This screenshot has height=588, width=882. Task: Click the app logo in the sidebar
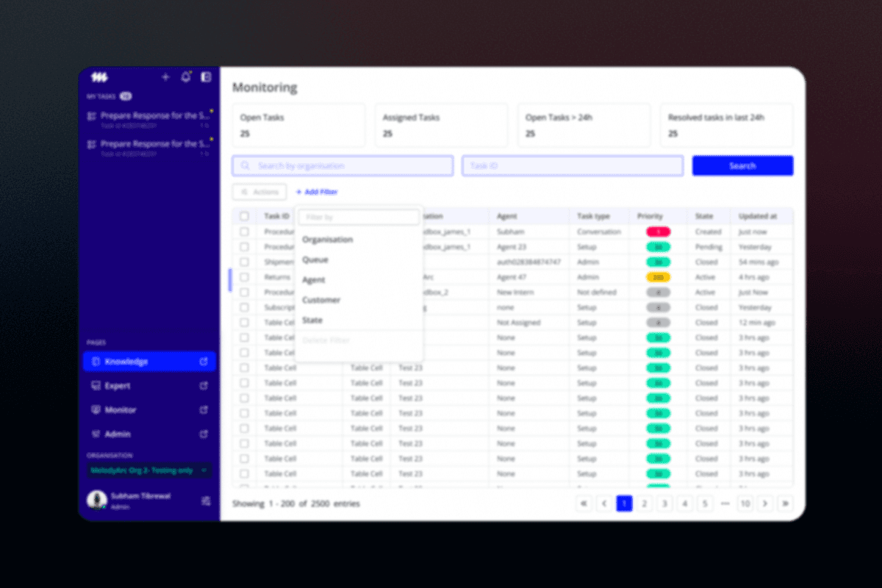(98, 76)
